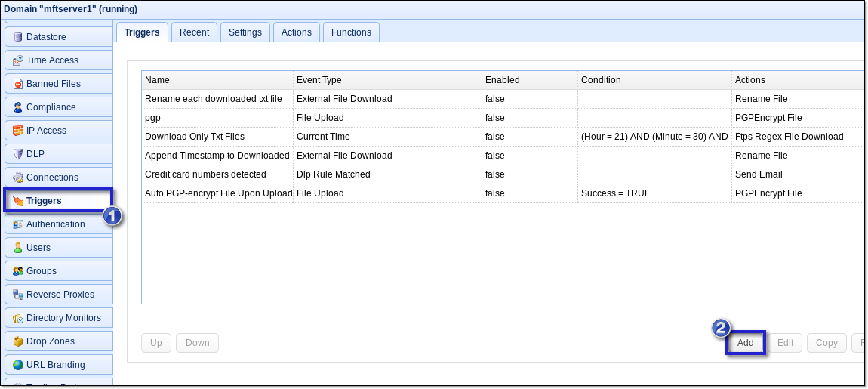
Task: Open the Settings tab
Action: click(x=245, y=32)
